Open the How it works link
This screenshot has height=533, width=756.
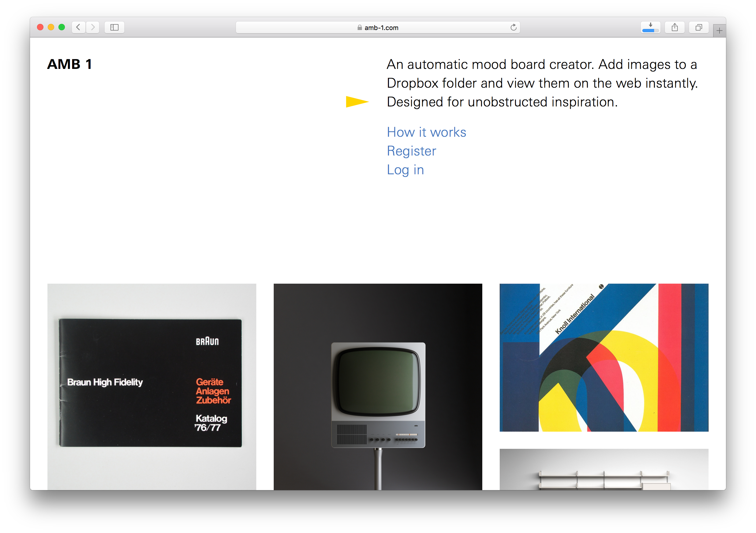(427, 132)
